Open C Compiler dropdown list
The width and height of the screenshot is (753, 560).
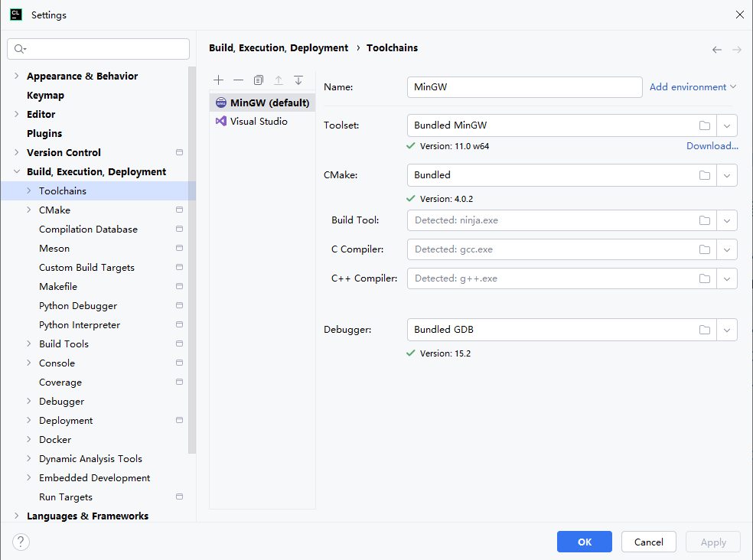point(726,249)
